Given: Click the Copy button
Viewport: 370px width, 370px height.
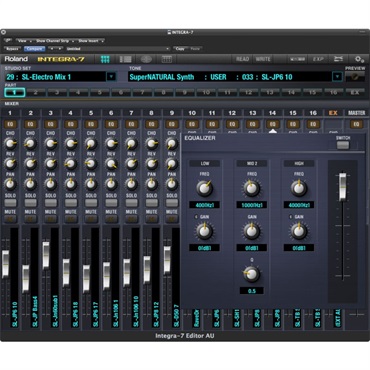Looking at the screenshot, I should pos(180,49).
